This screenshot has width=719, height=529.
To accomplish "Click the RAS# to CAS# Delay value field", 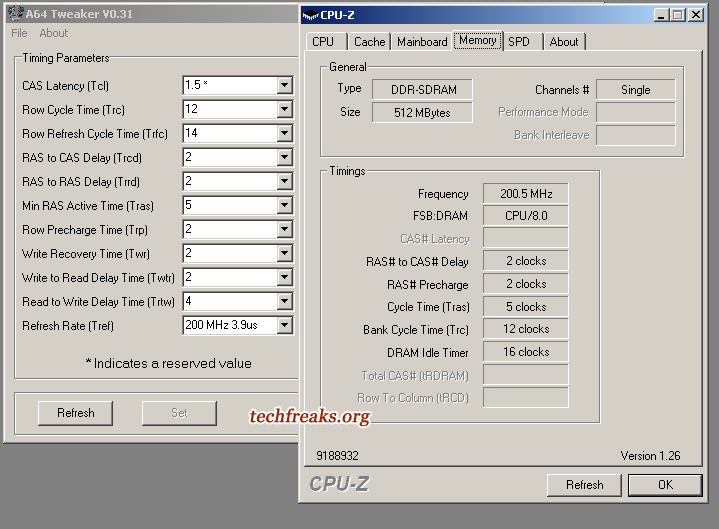I will coord(526,261).
